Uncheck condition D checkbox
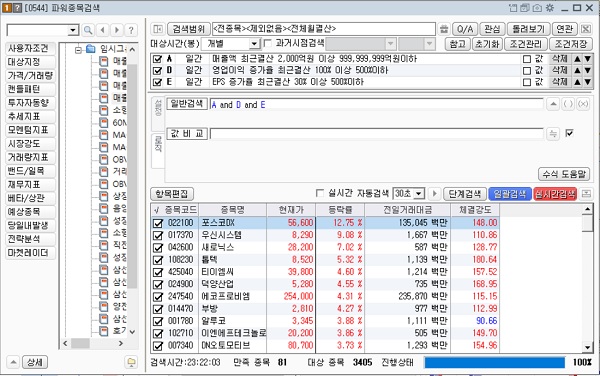This screenshot has height=376, width=600. coord(157,70)
